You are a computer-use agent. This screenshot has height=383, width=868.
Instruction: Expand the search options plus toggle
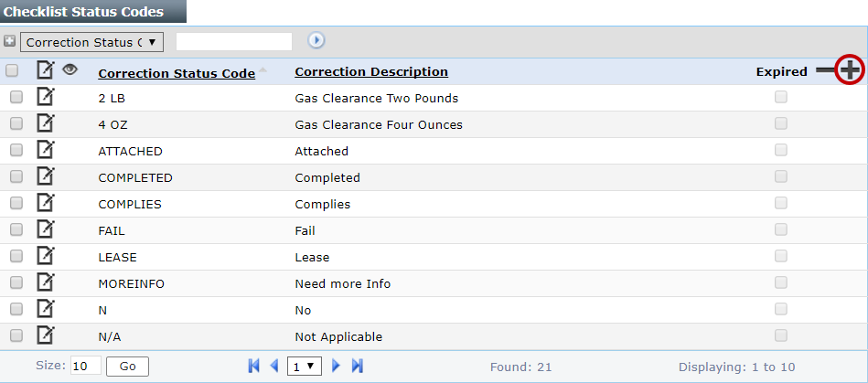[9, 41]
